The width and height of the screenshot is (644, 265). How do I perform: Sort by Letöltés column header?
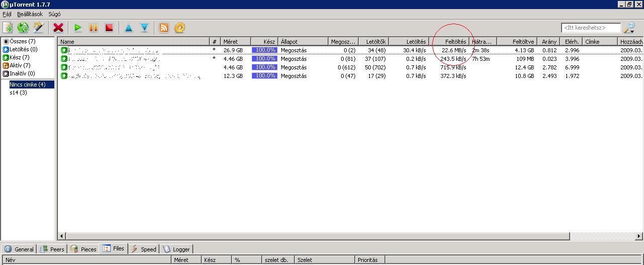(x=409, y=41)
